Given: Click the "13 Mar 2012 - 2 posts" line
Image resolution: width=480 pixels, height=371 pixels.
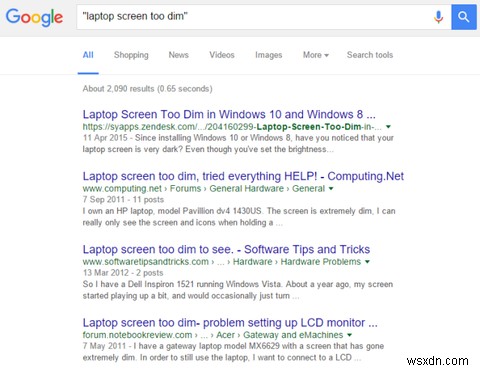Looking at the screenshot, I should coord(123,273).
